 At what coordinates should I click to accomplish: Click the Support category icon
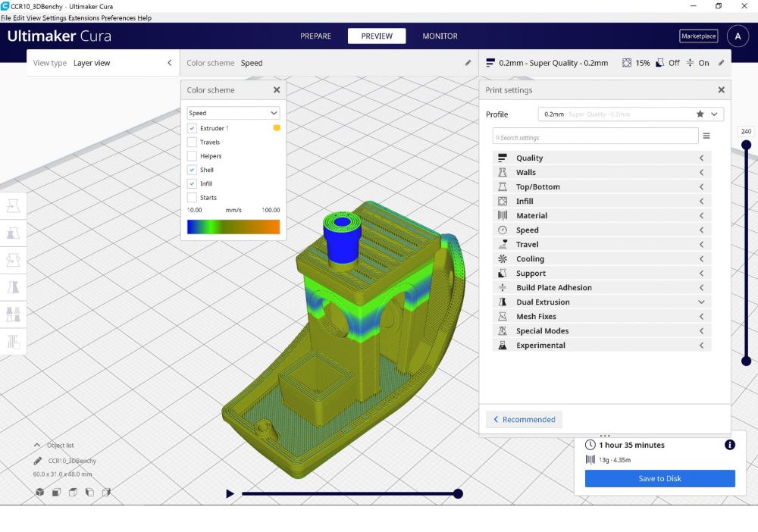[x=503, y=274]
